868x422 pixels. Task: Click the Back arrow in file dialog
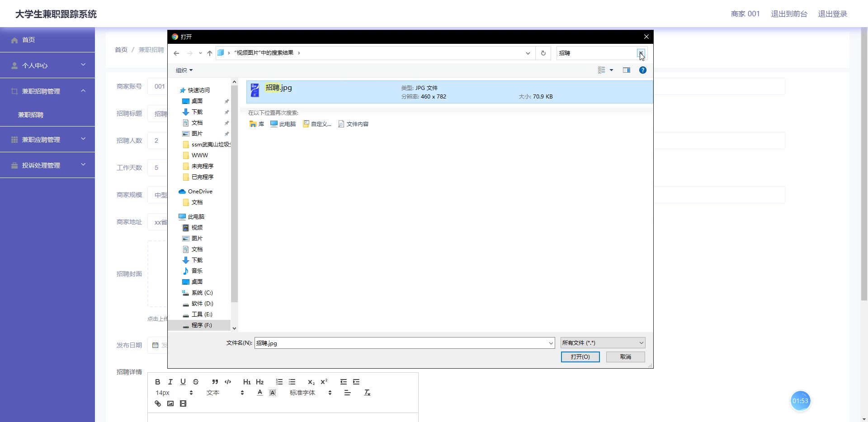[176, 53]
